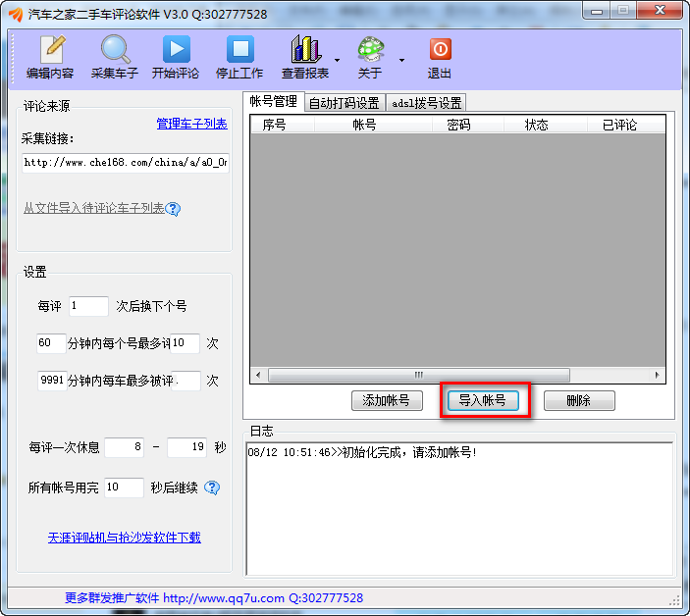Viewport: 690px width, 616px height.
Task: Click the 60 minutes input field
Action: 51,343
